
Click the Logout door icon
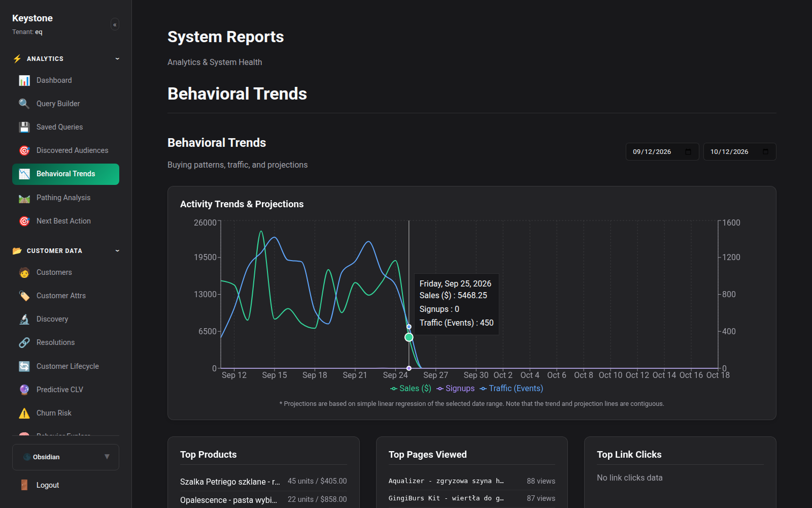tap(24, 485)
